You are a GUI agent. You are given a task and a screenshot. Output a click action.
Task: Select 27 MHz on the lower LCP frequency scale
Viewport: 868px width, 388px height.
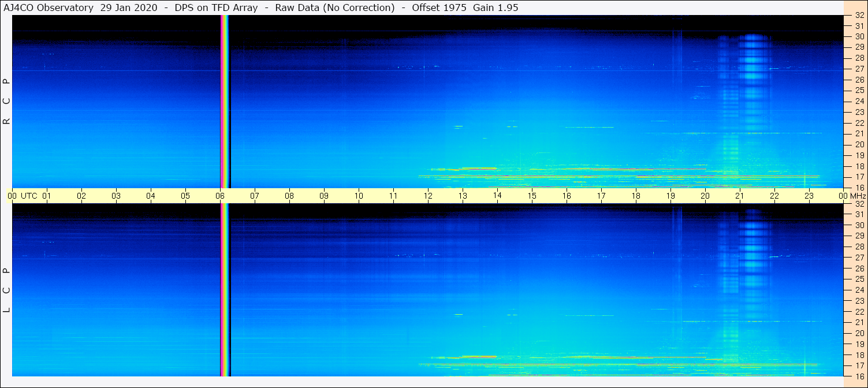859,258
